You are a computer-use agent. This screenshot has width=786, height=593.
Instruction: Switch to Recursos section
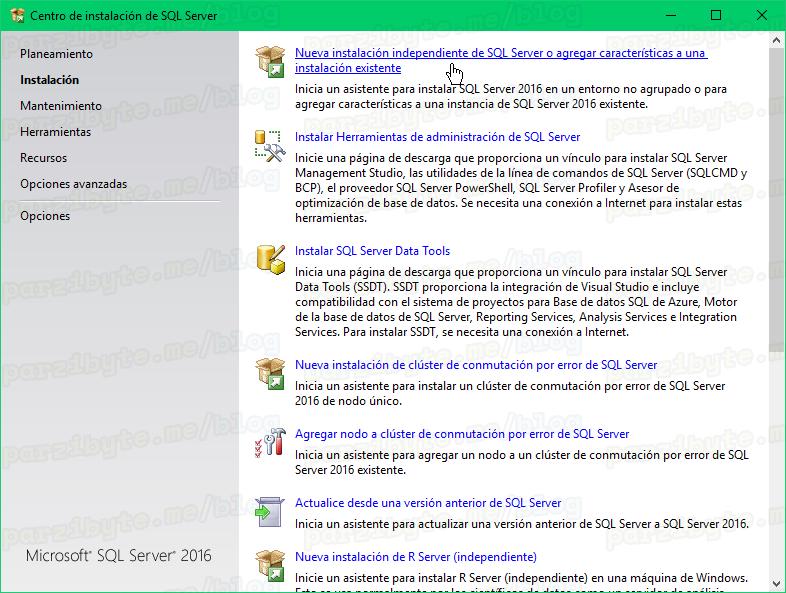[43, 158]
